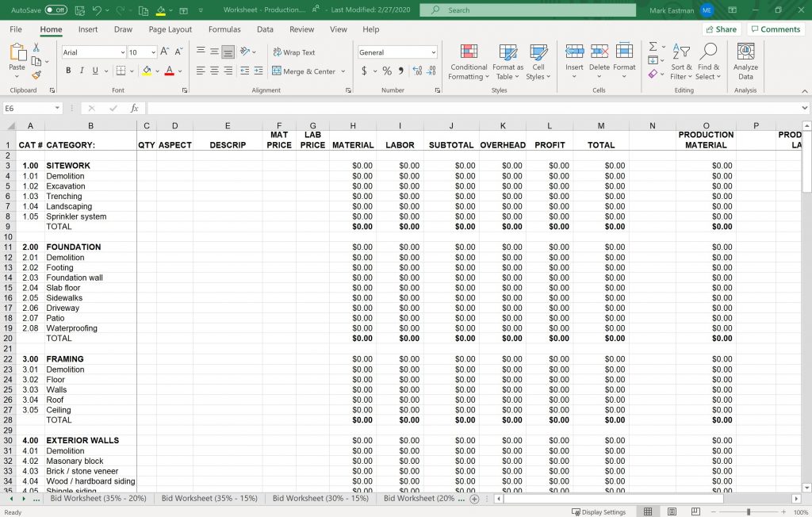Toggle Wrap Text for the cell

293,52
